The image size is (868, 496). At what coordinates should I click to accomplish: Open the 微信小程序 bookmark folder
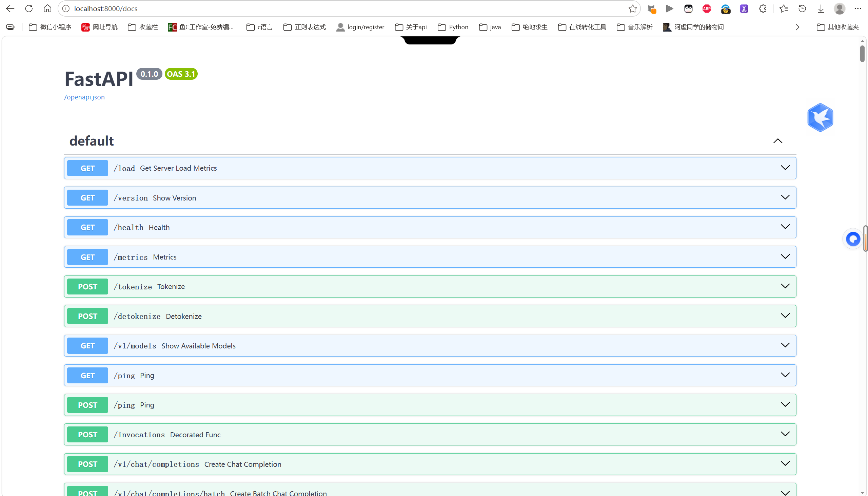tap(50, 27)
